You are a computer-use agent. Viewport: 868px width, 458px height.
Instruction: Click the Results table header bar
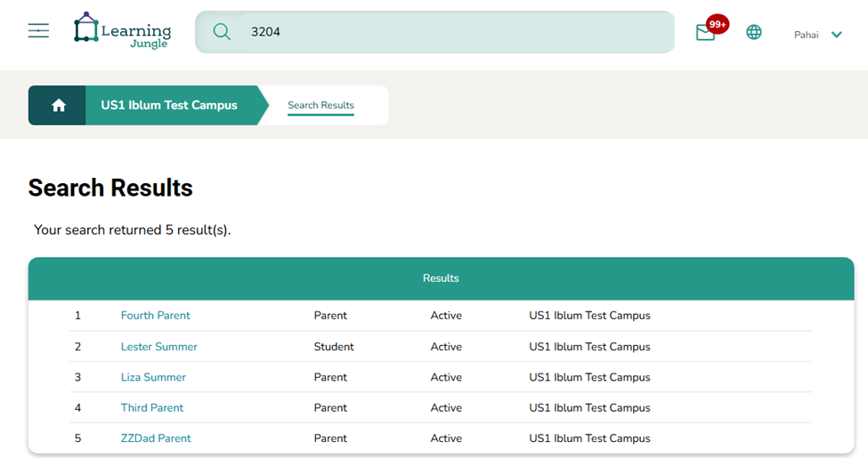click(441, 278)
